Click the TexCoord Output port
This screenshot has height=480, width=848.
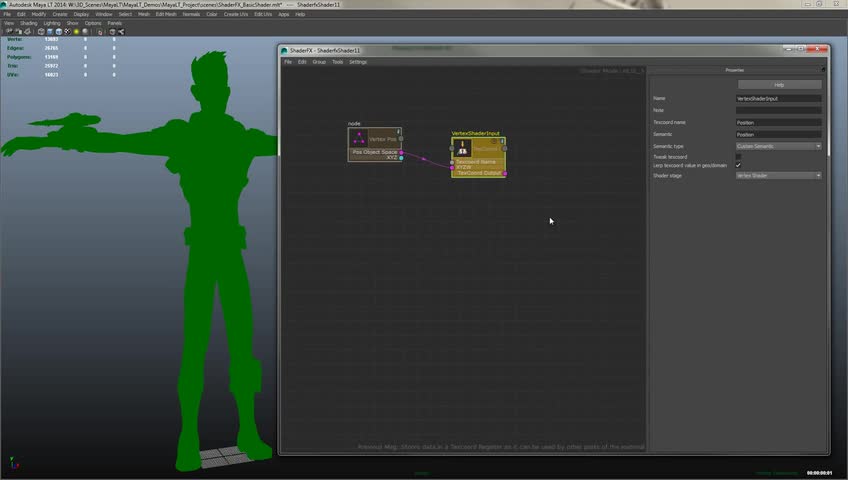coord(505,173)
